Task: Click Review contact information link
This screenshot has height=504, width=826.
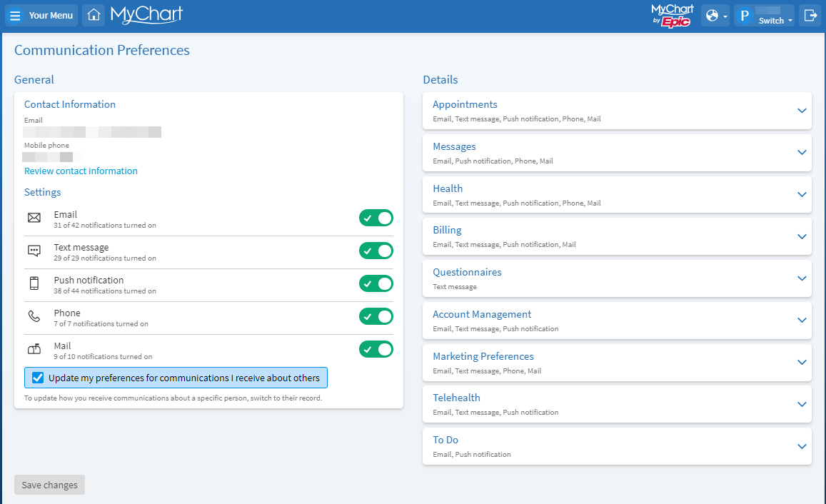Action: [81, 171]
